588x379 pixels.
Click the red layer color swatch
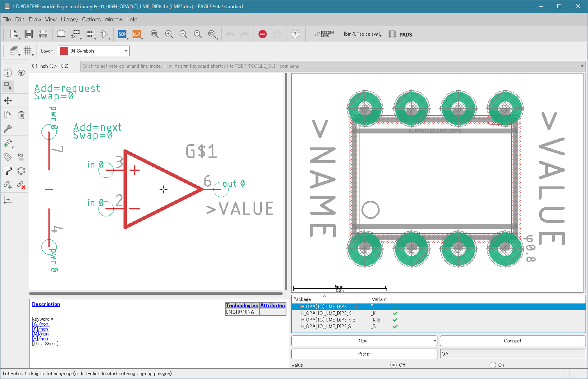64,51
